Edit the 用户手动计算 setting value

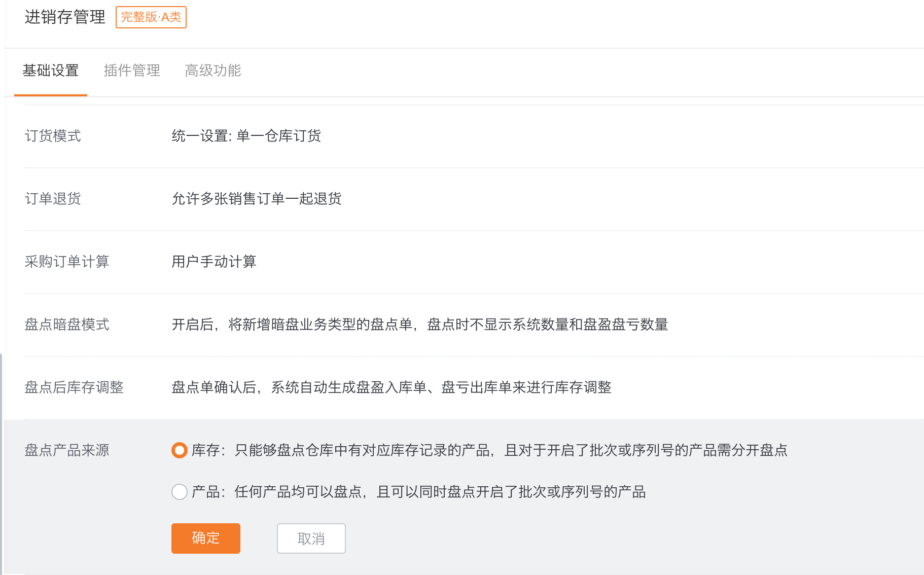(214, 262)
